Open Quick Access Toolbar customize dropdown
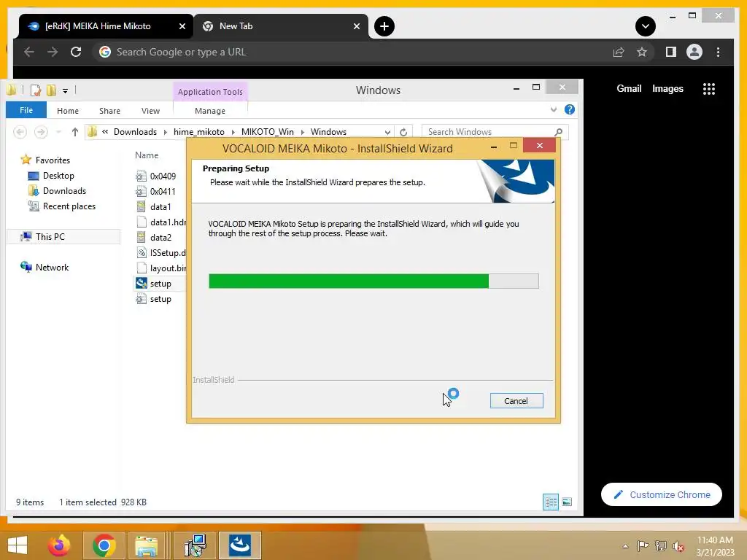 click(65, 90)
